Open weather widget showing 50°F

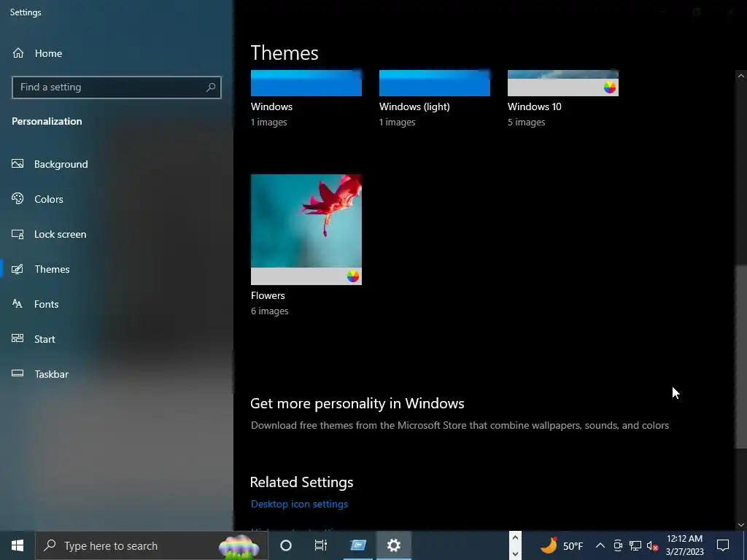(x=562, y=545)
